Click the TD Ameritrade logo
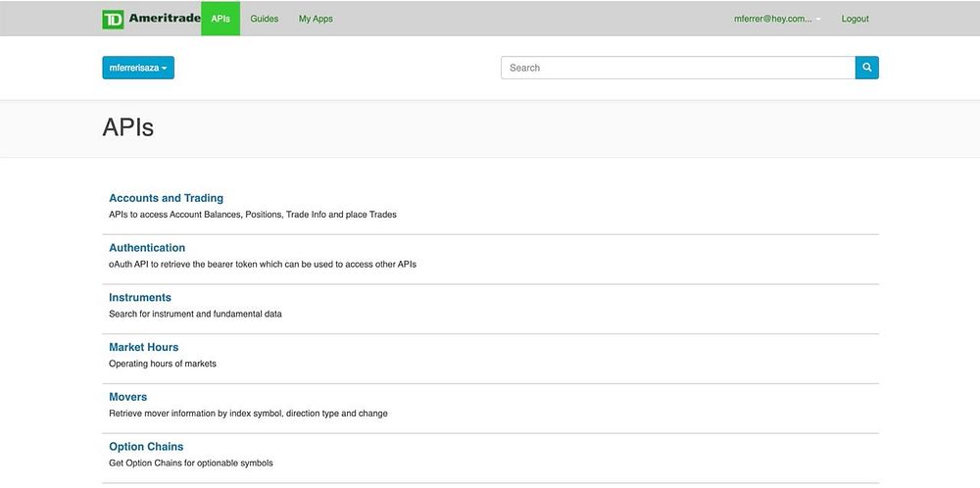Image resolution: width=980 pixels, height=488 pixels. pos(151,19)
